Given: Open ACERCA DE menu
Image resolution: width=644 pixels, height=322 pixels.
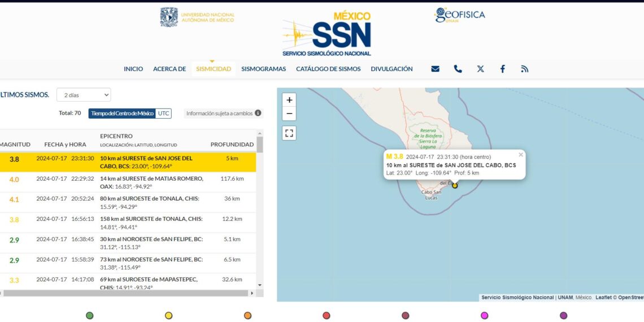Looking at the screenshot, I should click(x=169, y=69).
